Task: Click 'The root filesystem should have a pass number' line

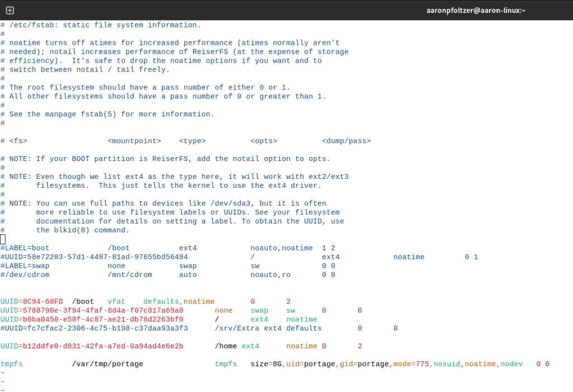Action: [145, 87]
